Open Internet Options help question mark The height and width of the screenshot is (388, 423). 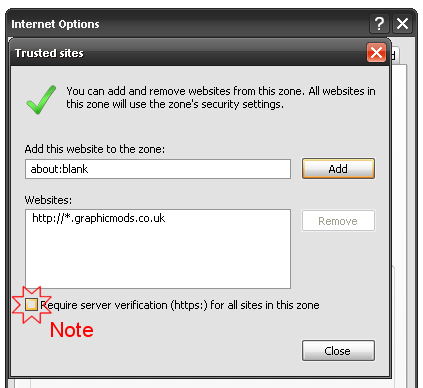coord(379,24)
